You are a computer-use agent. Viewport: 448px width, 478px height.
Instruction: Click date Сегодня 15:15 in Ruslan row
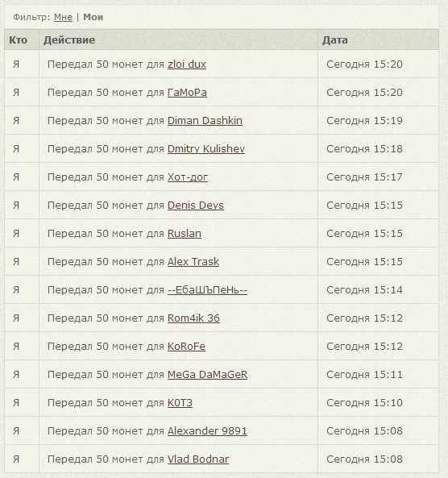click(x=364, y=234)
